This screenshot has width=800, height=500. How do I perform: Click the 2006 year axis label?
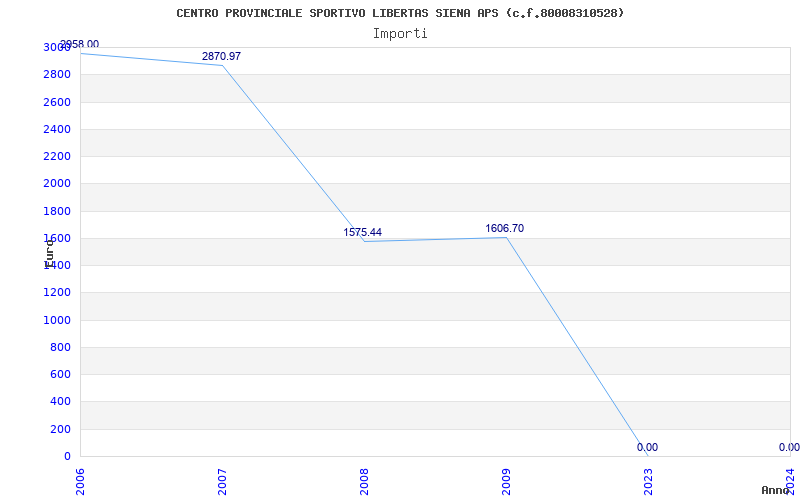pyautogui.click(x=80, y=482)
